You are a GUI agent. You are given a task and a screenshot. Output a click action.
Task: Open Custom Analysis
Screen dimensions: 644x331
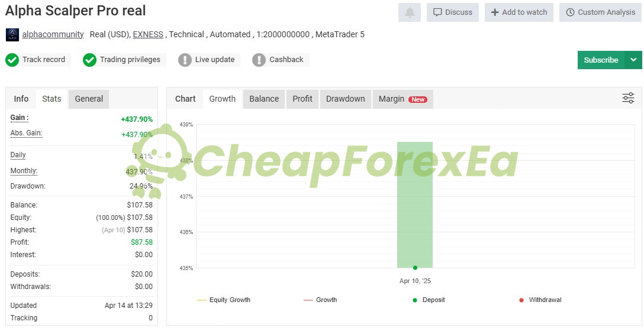[x=600, y=12]
